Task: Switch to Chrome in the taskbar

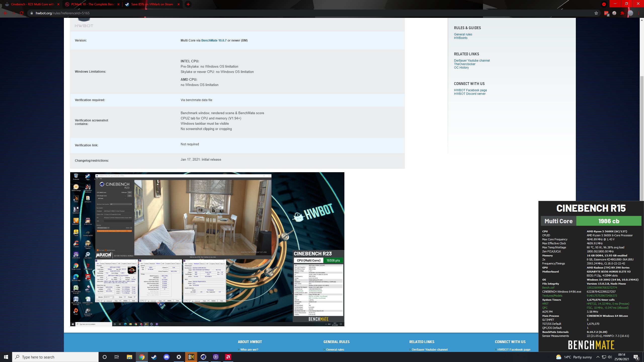Action: click(x=142, y=357)
